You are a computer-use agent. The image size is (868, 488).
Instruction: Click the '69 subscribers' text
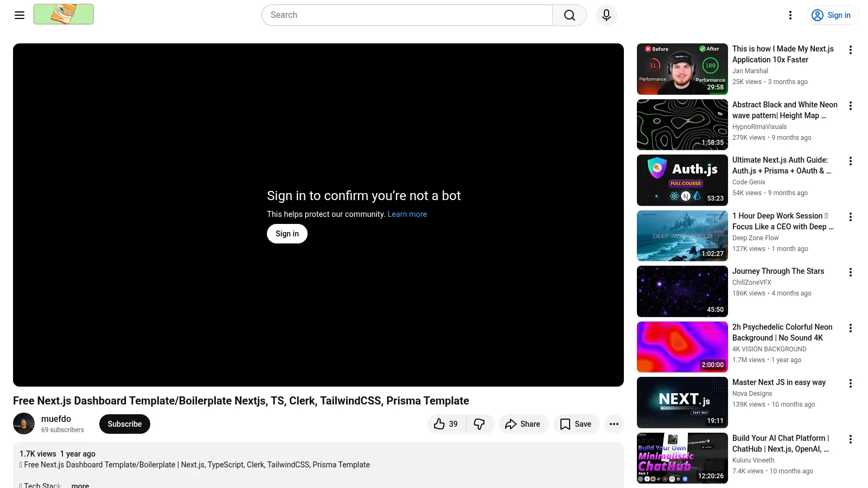point(62,430)
